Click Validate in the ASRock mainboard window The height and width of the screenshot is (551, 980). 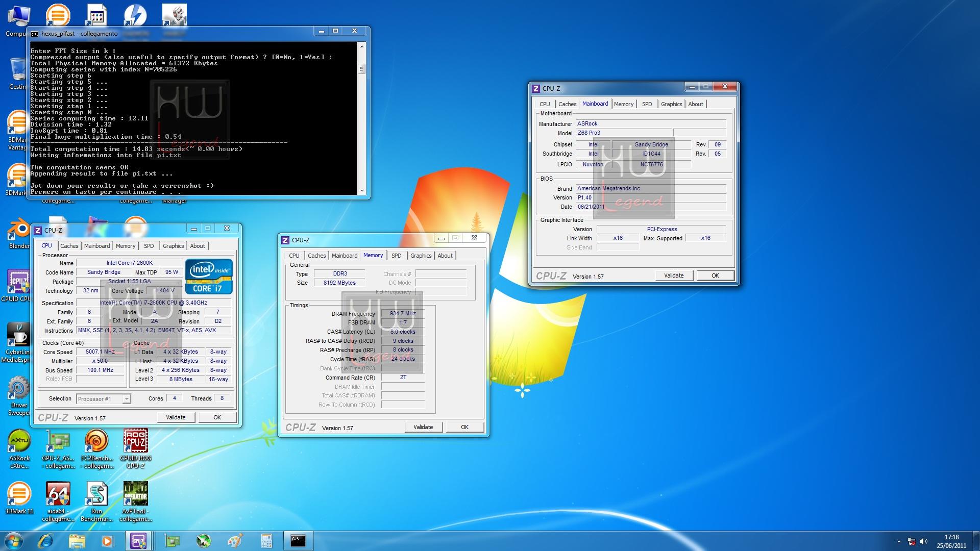click(x=674, y=275)
